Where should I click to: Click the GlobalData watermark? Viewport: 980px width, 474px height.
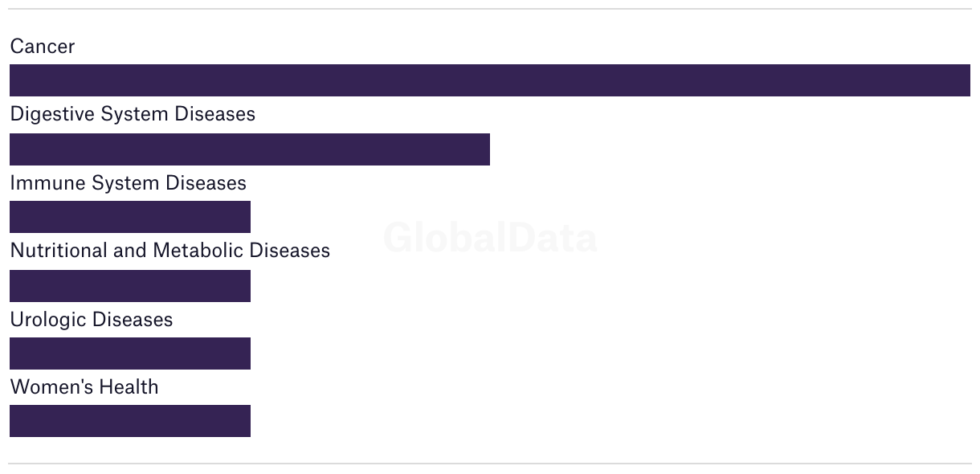tap(490, 238)
